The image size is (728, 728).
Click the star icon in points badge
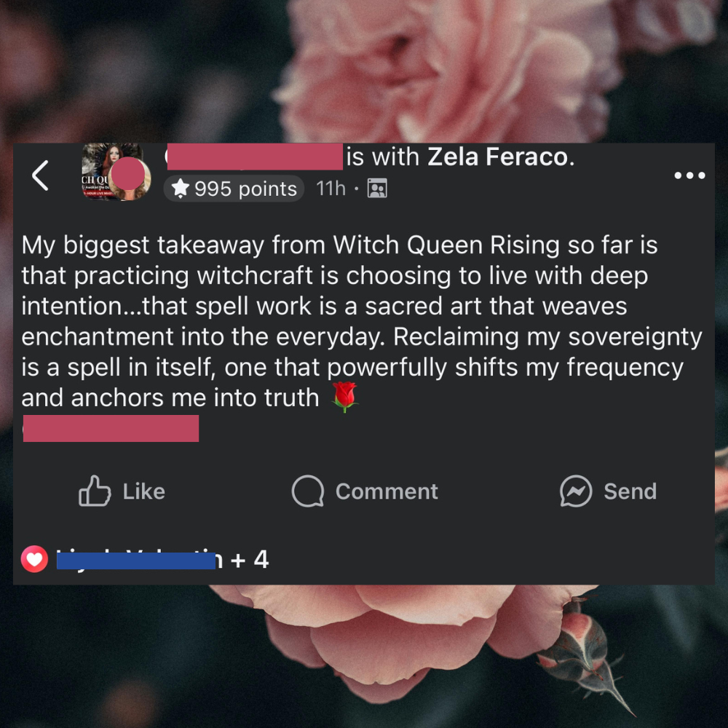click(180, 189)
